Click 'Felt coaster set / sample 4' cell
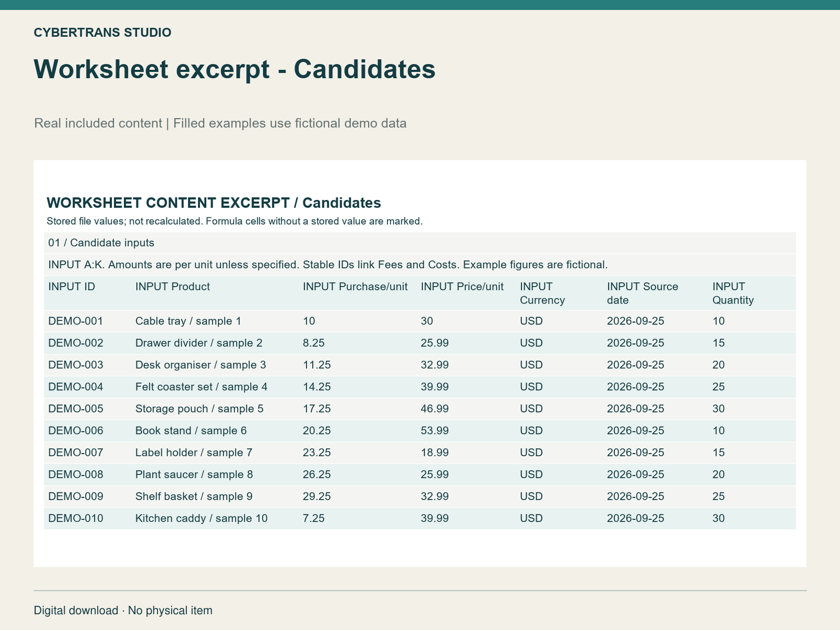Screen dimensions: 840x630 point(202,387)
